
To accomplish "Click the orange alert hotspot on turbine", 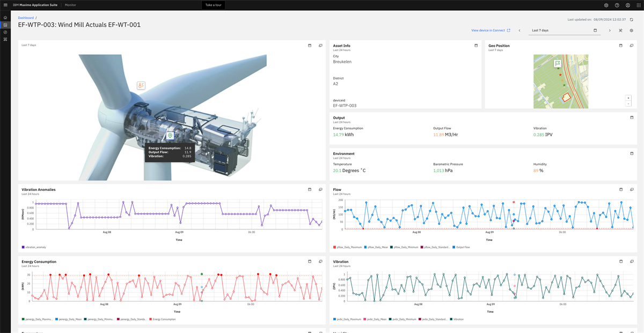I will pos(141,85).
